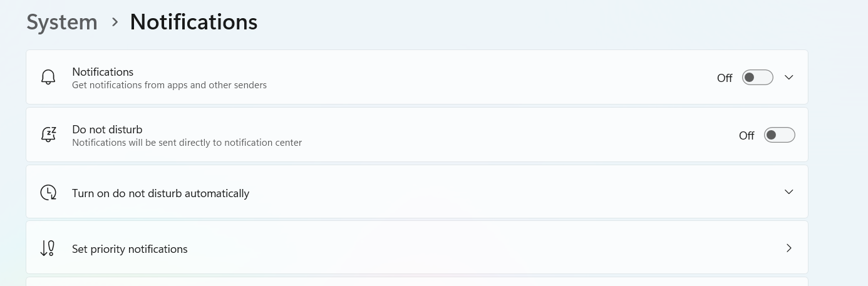This screenshot has height=286, width=868.
Task: Enable the Do not disturb toggle
Action: point(779,135)
